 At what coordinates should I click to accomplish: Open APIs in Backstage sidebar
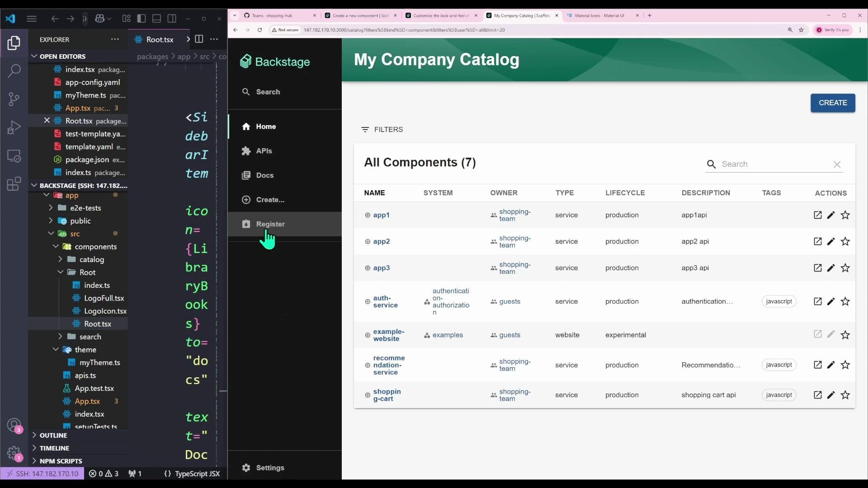click(285, 151)
